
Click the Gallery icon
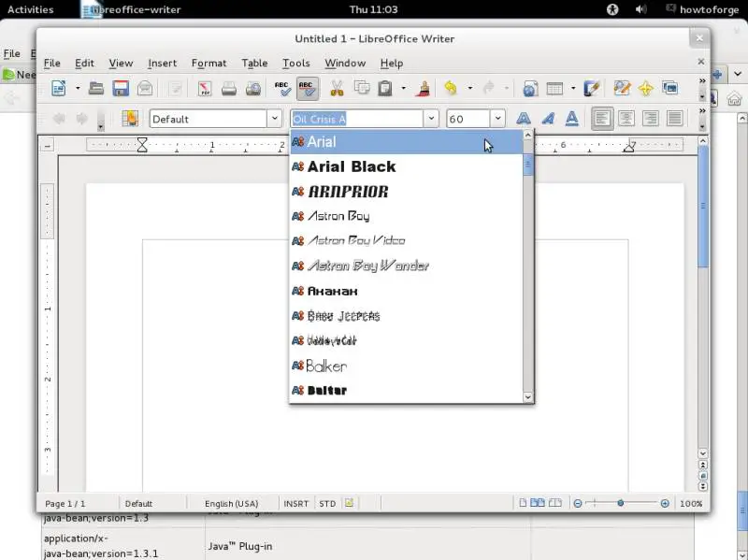coord(669,88)
